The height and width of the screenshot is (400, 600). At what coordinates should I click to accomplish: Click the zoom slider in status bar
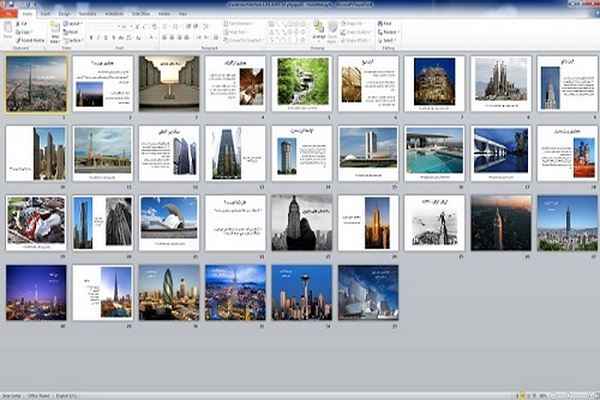(x=564, y=394)
